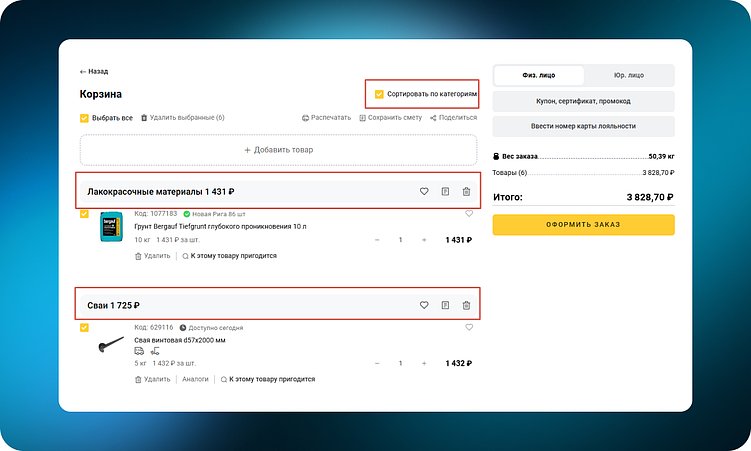Image resolution: width=751 pixels, height=451 pixels.
Task: Click the delivery truck icon under Свая винтовая
Action: pos(139,351)
